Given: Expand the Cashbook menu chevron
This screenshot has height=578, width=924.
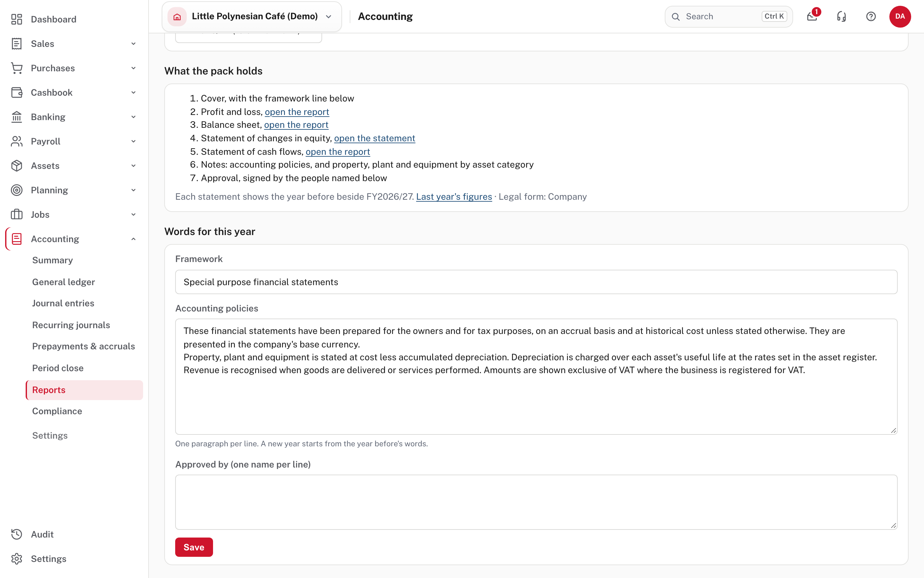Looking at the screenshot, I should tap(134, 92).
